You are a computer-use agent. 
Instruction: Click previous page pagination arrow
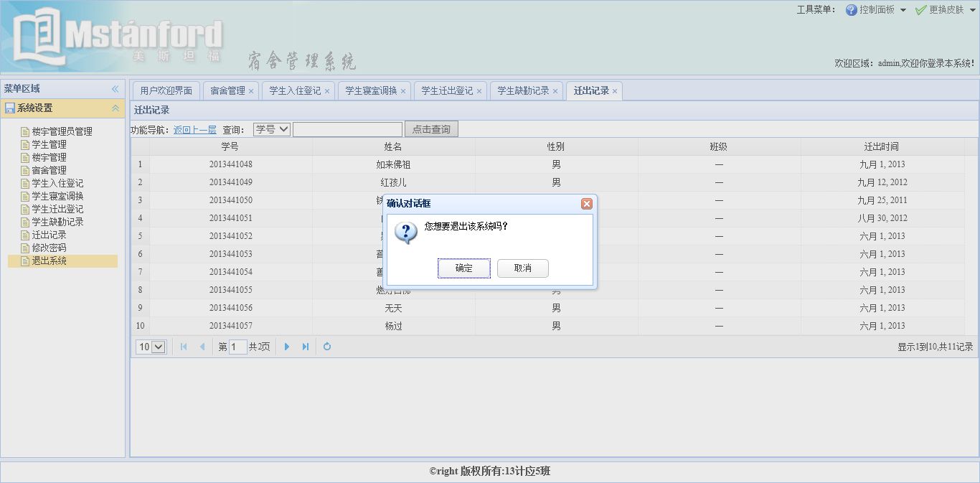(202, 347)
